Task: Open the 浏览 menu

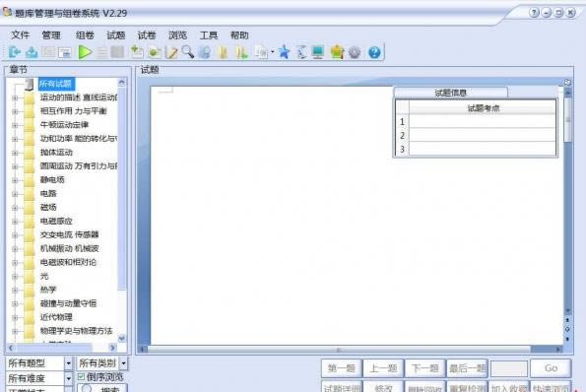Action: pyautogui.click(x=177, y=35)
